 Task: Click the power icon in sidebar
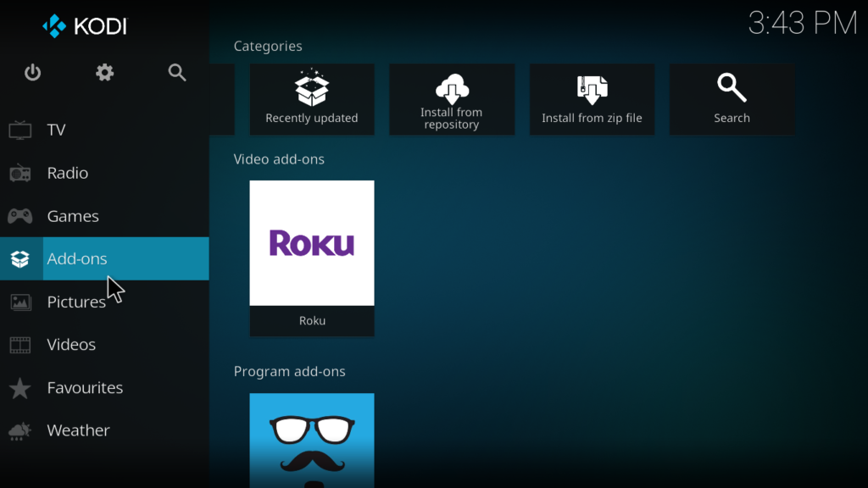tap(32, 73)
